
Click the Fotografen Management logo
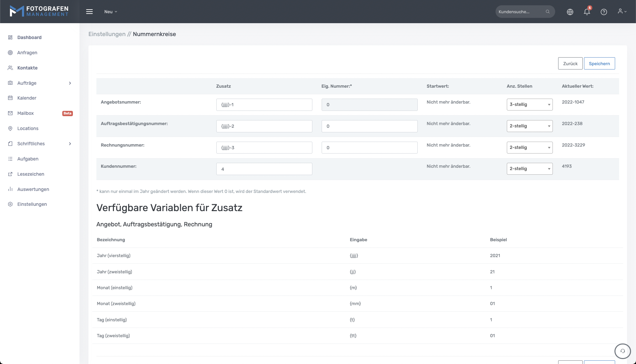(39, 11)
